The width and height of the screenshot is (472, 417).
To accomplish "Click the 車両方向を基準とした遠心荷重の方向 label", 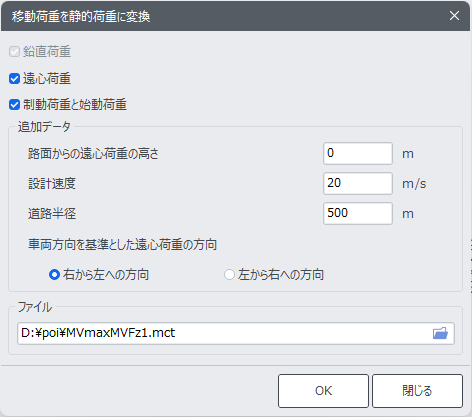I will [122, 245].
